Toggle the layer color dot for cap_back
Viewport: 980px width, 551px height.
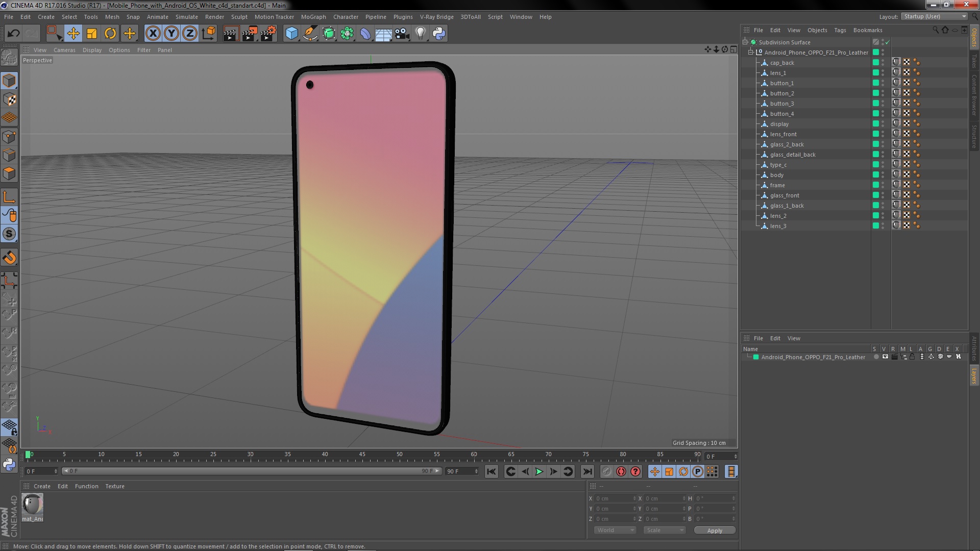876,62
